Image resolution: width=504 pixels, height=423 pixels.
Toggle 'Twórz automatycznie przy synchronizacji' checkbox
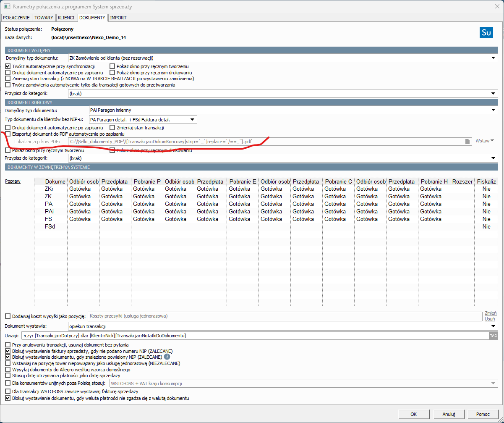point(8,66)
